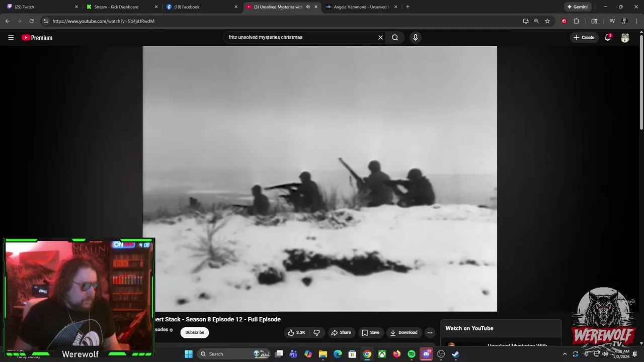Reload the current page
The height and width of the screenshot is (362, 644).
[31, 21]
